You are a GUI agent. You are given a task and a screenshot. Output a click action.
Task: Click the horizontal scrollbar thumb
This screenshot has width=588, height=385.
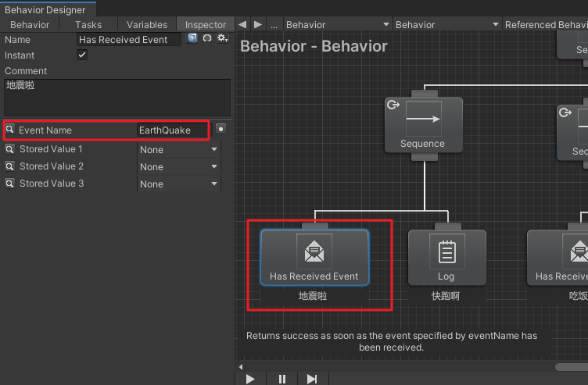tap(572, 367)
